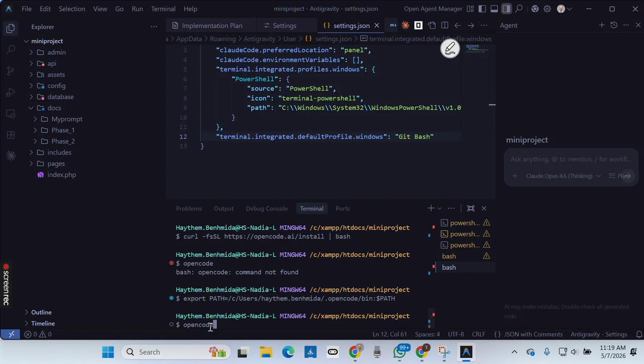Expand the Phase_1 folder
The height and width of the screenshot is (364, 644).
tap(35, 130)
